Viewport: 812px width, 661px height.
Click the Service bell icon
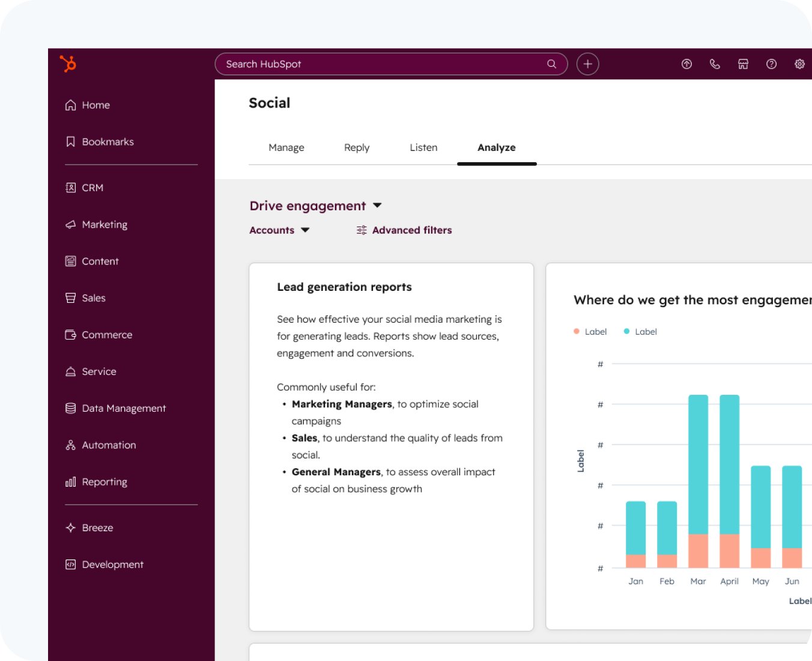(71, 371)
